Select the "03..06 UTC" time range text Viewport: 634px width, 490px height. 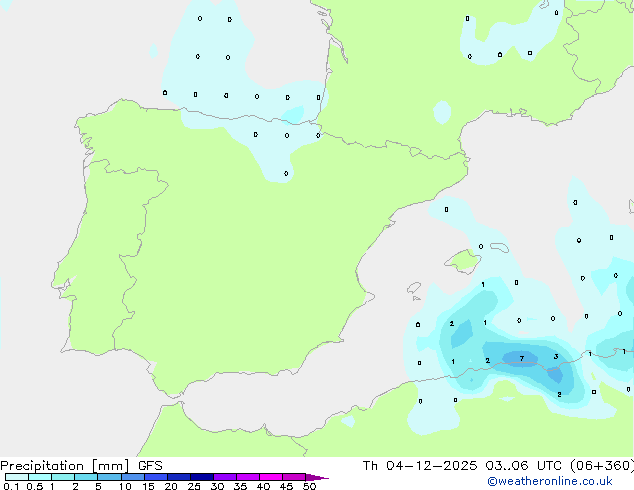pos(523,466)
